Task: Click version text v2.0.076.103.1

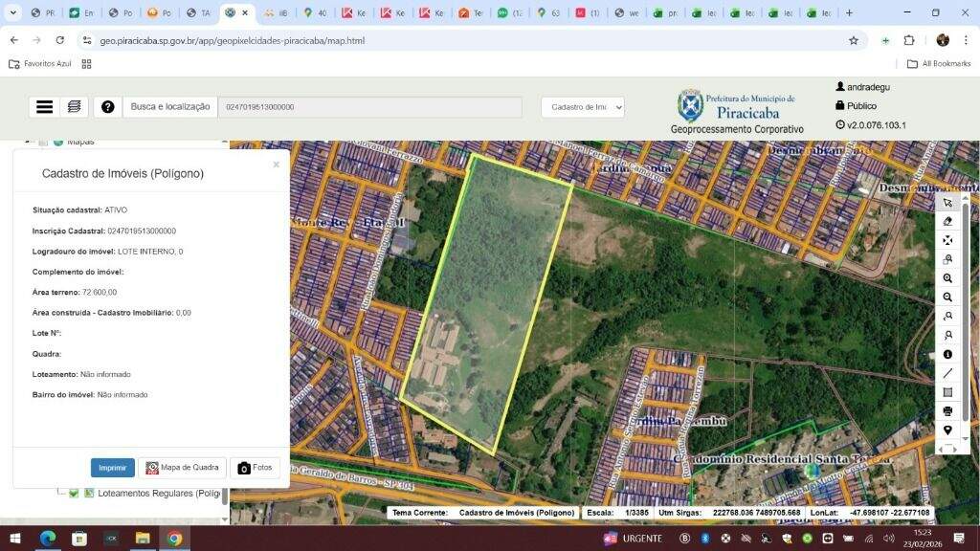Action: tap(877, 125)
